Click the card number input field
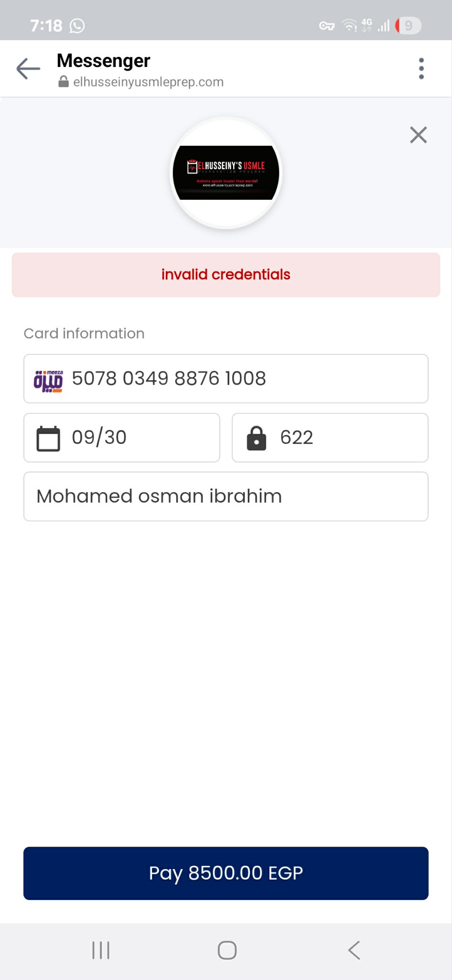The height and width of the screenshot is (980, 452). [x=248, y=379]
